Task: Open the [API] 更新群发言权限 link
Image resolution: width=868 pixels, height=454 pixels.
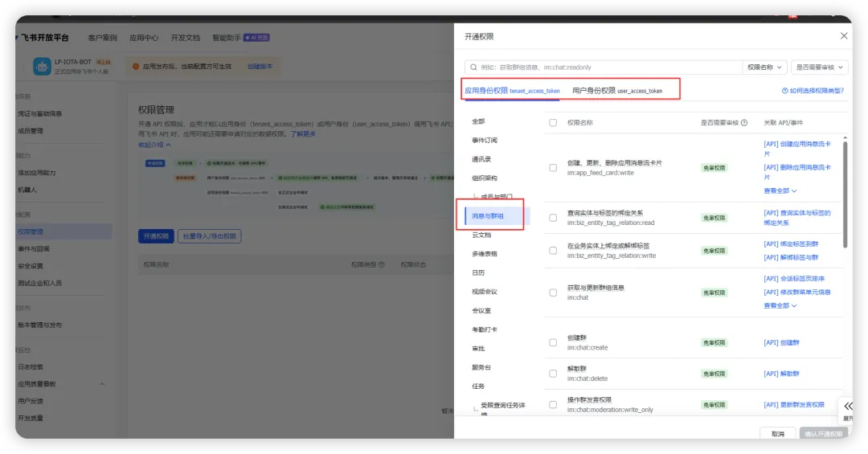Action: click(794, 405)
